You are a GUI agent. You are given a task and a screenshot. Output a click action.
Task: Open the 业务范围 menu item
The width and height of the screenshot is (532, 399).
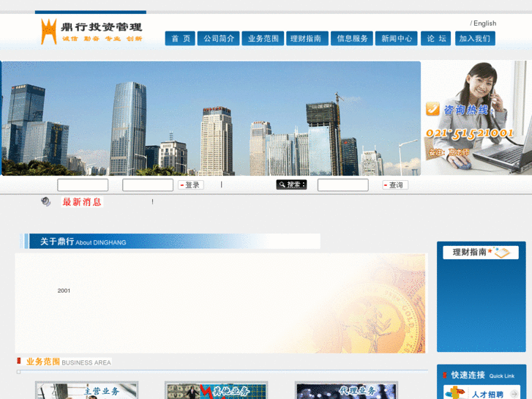click(263, 38)
